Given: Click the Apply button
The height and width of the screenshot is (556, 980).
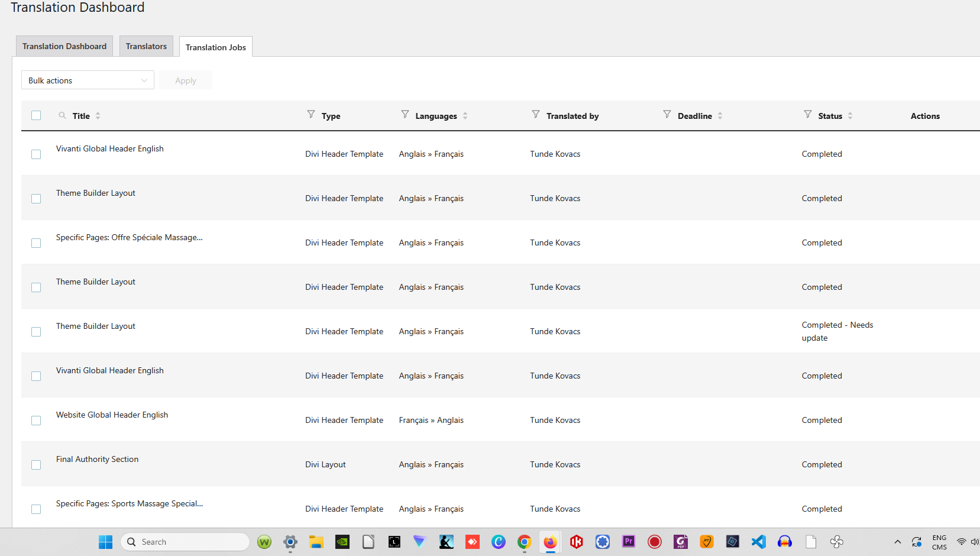Looking at the screenshot, I should (185, 80).
